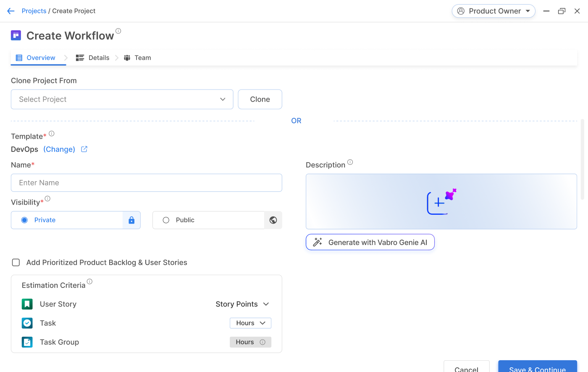Switch to the Details tab

(93, 58)
